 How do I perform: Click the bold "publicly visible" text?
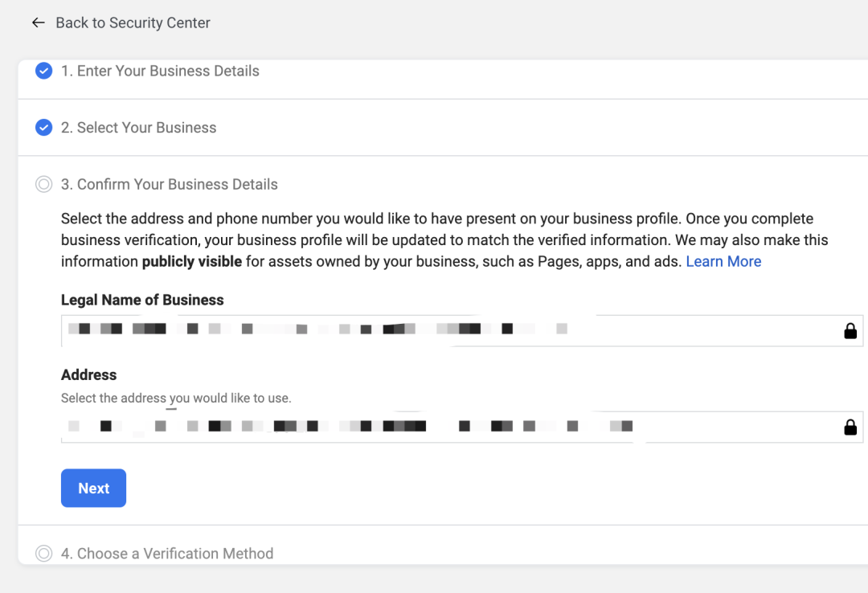click(x=191, y=262)
